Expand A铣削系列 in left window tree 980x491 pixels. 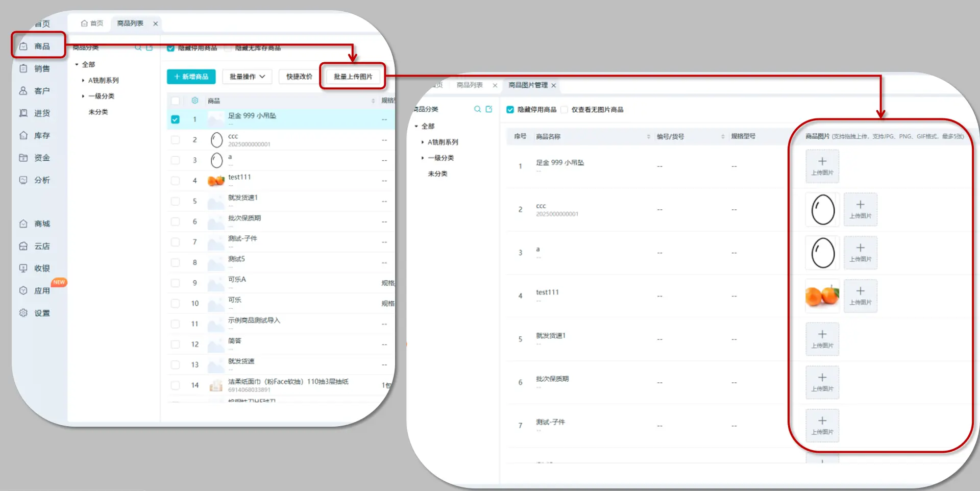click(x=83, y=81)
